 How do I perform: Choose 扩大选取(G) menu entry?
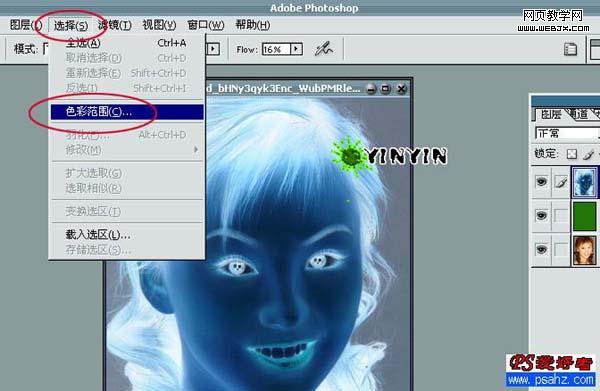click(127, 173)
